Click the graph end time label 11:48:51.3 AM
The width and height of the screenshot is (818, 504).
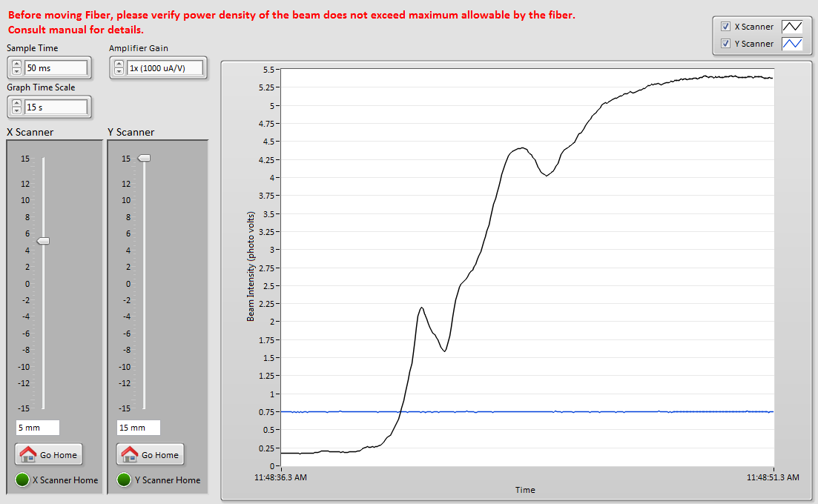click(773, 478)
